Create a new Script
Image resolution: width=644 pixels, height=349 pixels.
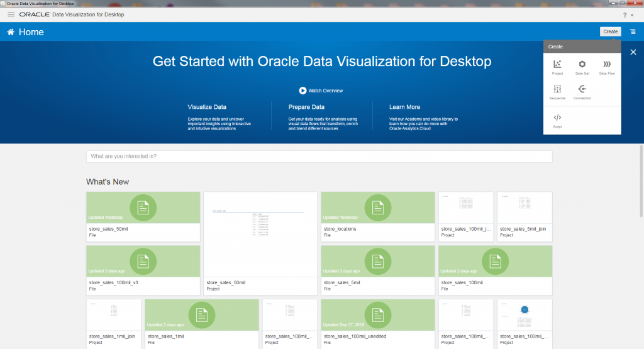click(557, 121)
